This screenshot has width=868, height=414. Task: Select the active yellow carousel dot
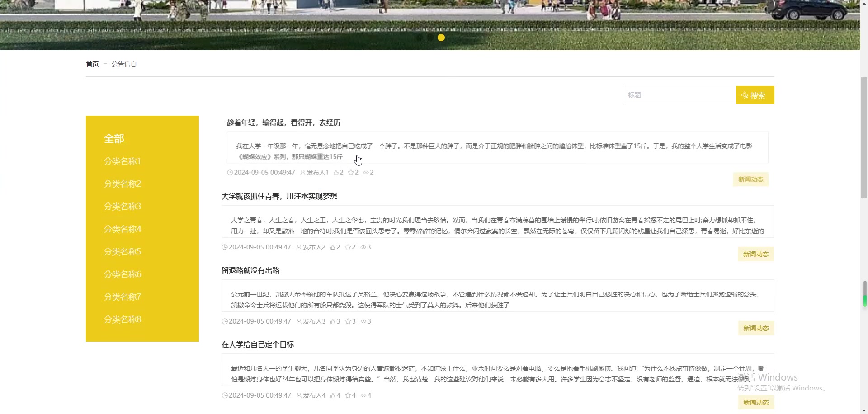(441, 38)
